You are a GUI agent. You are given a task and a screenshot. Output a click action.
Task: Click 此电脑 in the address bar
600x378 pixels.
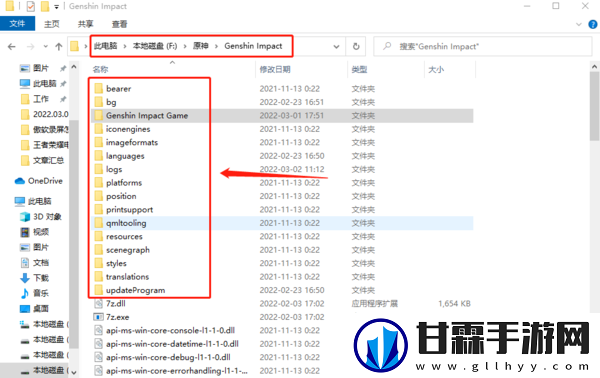click(106, 46)
